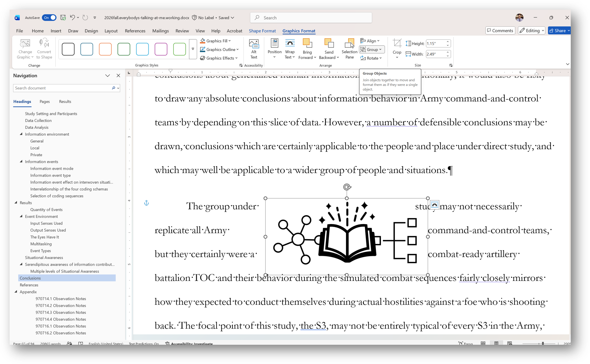Switch to the Insert tab
590x364 pixels.
point(56,31)
